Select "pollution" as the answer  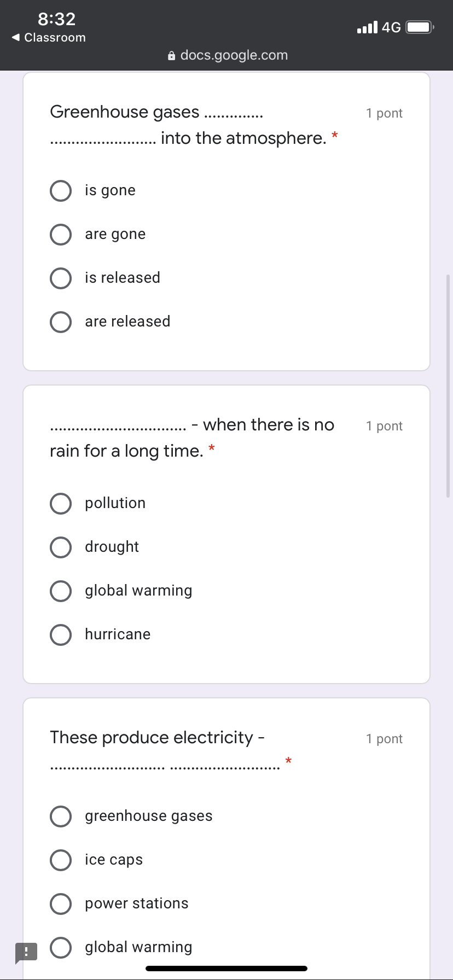(x=61, y=504)
